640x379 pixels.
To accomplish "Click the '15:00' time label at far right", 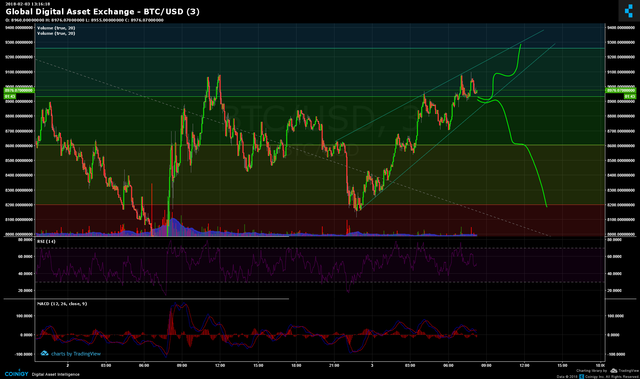I will pyautogui.click(x=562, y=366).
